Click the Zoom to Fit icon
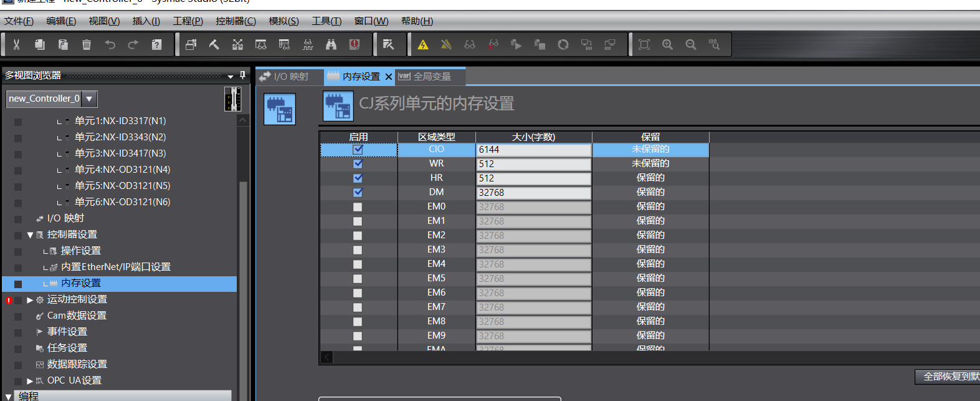Viewport: 980px width, 401px height. 644,44
